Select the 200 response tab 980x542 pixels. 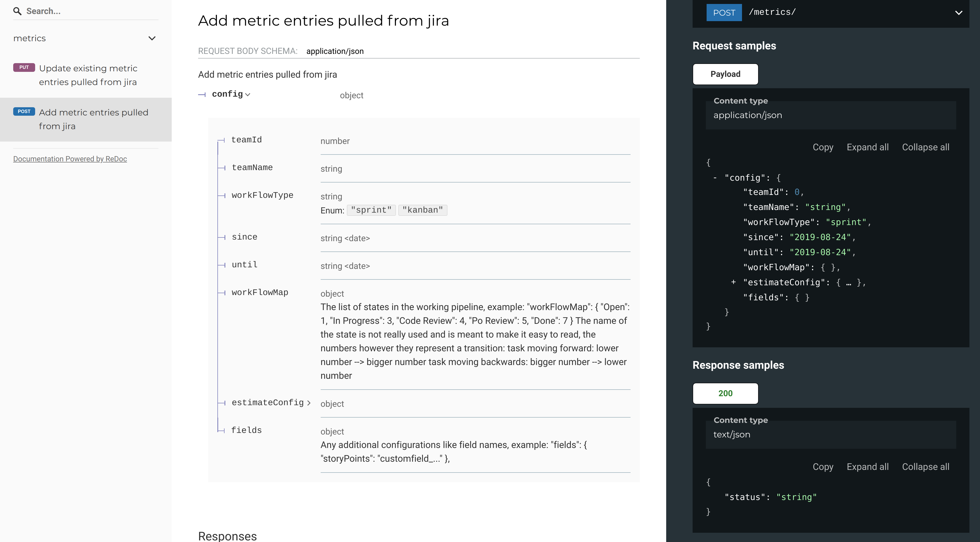725,393
